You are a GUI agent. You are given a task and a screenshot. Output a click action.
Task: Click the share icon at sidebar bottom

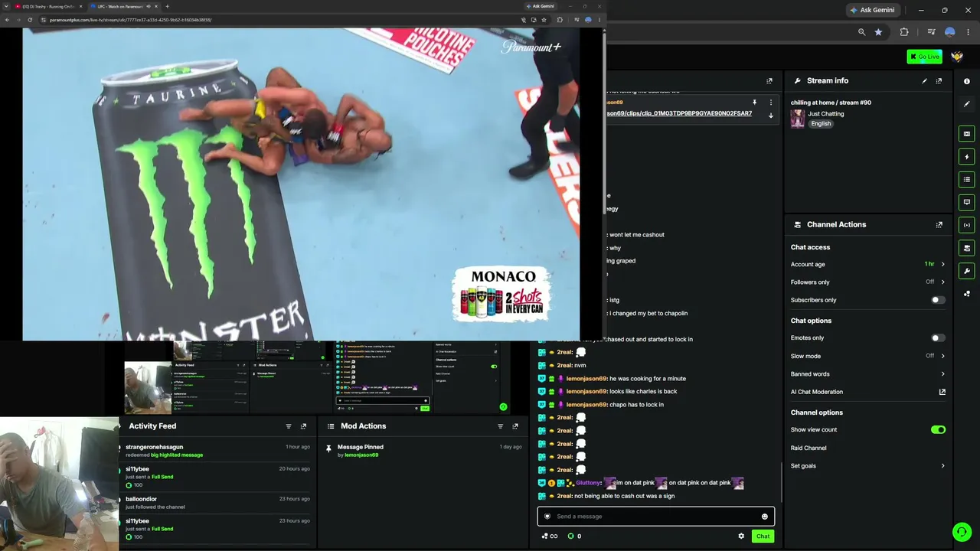click(967, 294)
